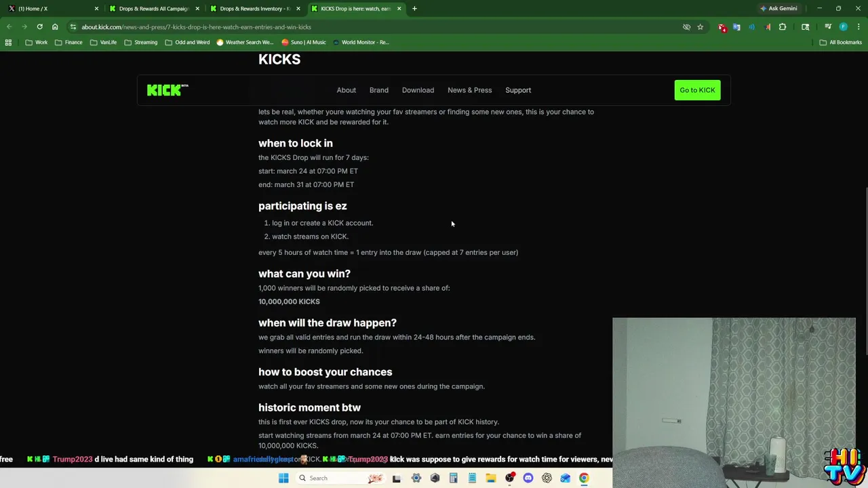Open the VanLife bookmark folder
The width and height of the screenshot is (868, 488).
tap(103, 42)
